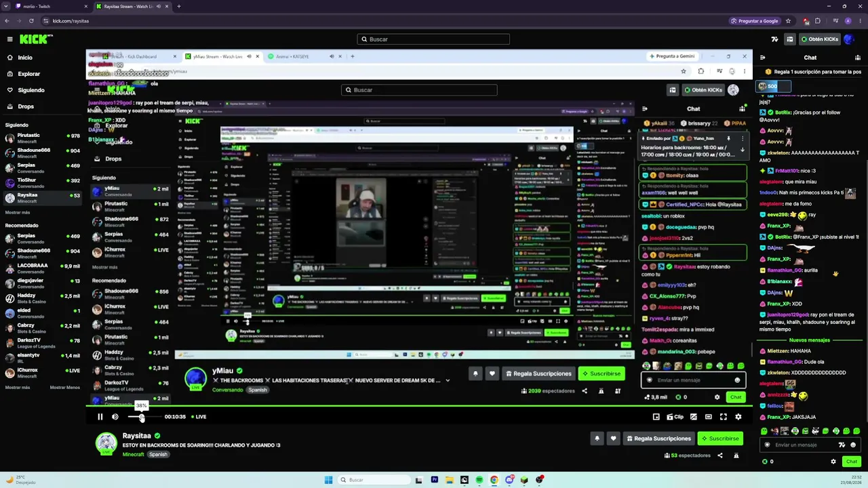This screenshot has height=488, width=868.
Task: Report the Raysitaa stream
Action: [x=736, y=455]
